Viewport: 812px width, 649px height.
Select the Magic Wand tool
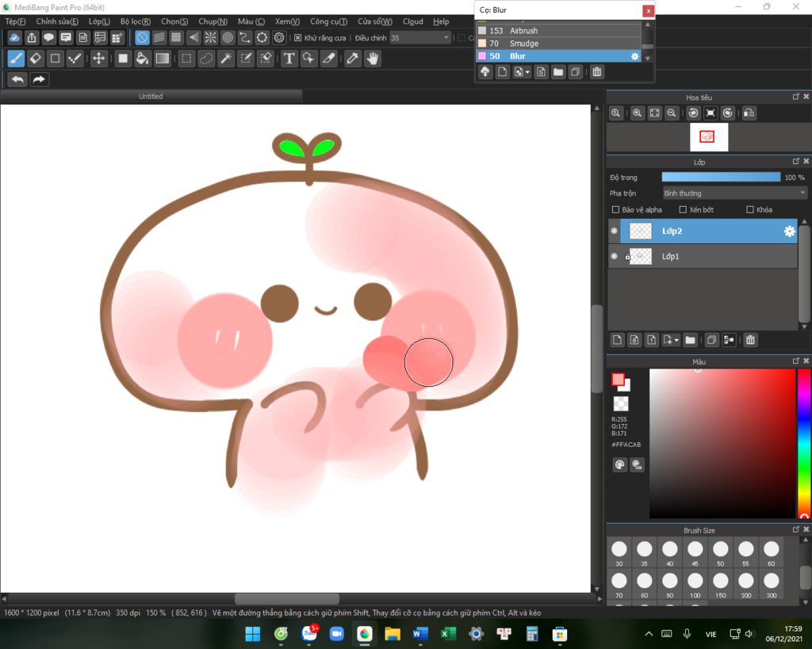[x=226, y=59]
